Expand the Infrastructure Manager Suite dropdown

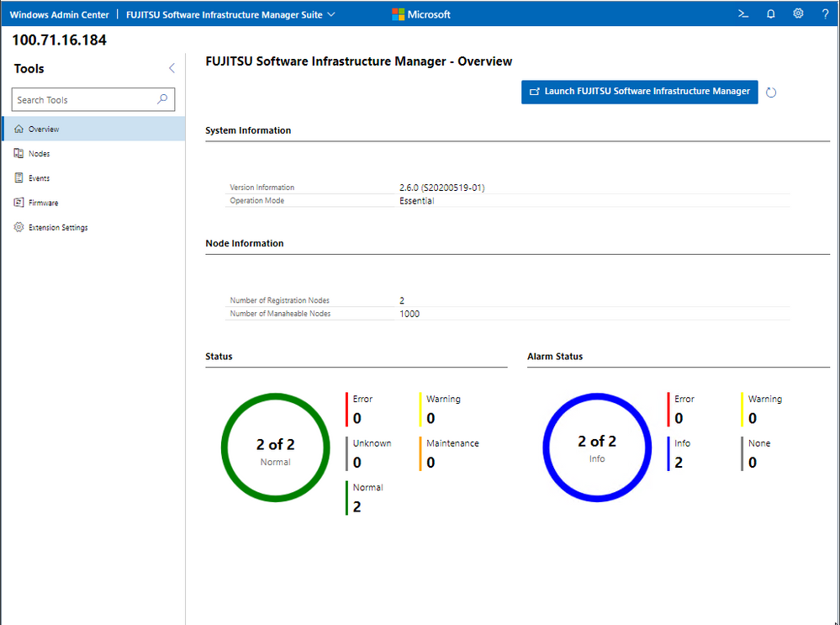point(330,14)
